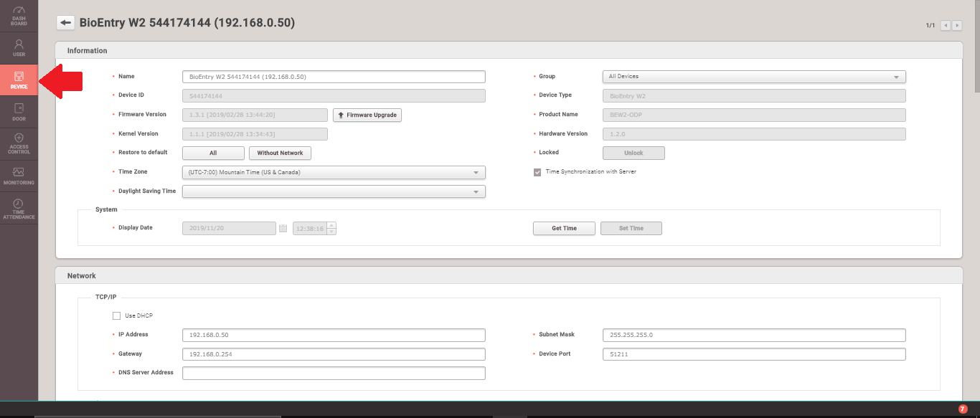This screenshot has width=980, height=418.
Task: Select the Device sidebar icon
Action: coord(19,80)
